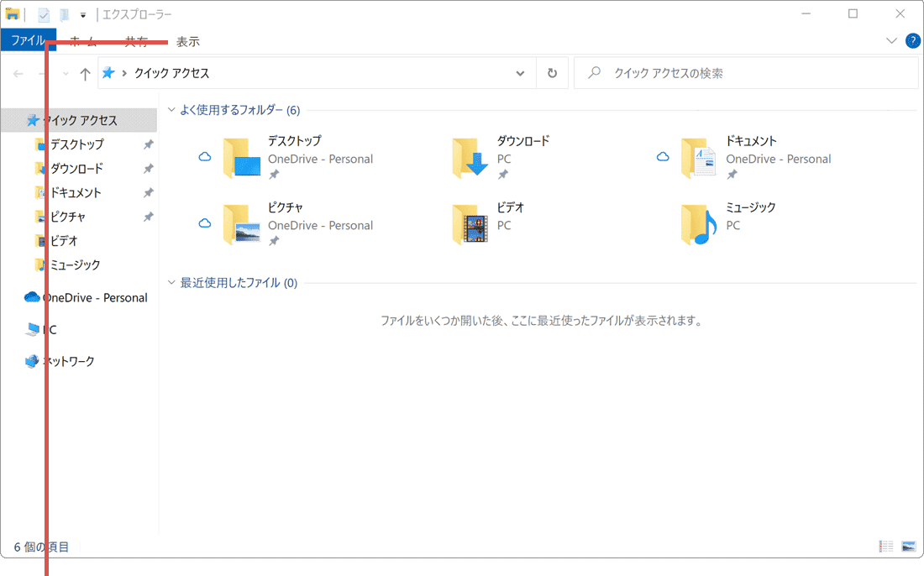
Task: Switch to the 表示 ribbon tab
Action: [x=188, y=40]
